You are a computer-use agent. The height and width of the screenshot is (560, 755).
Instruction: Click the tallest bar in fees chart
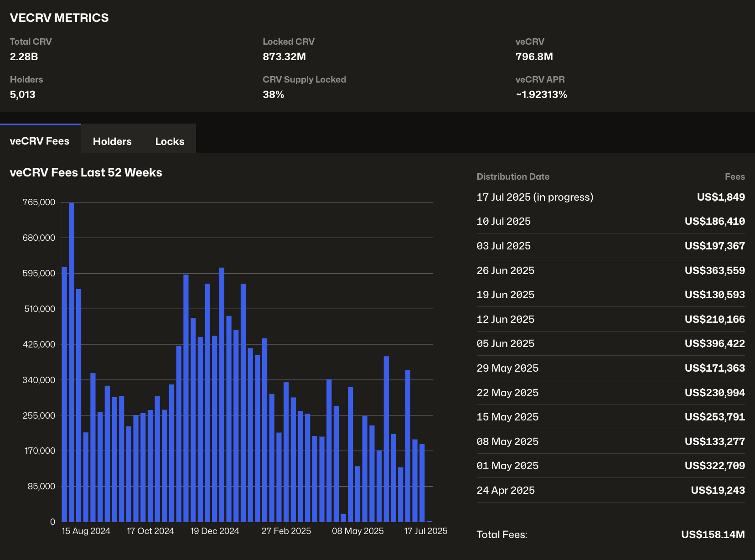pos(72,365)
